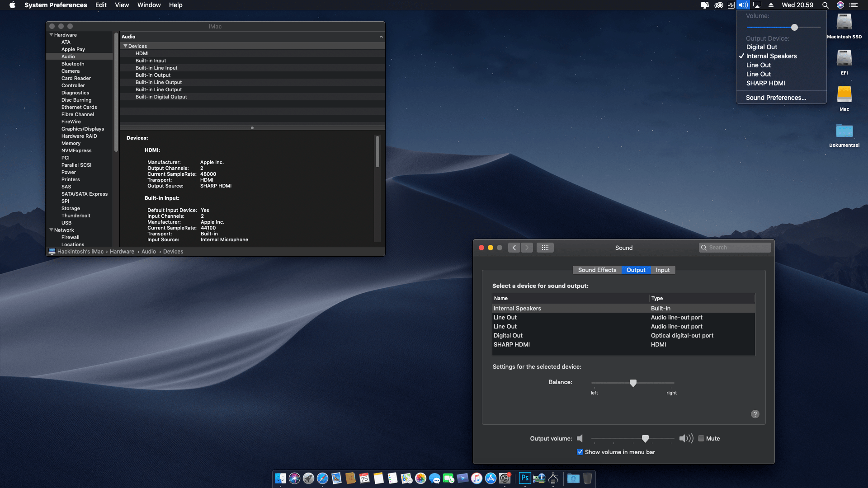868x488 pixels.
Task: Click the Search field in Sound window
Action: 737,248
